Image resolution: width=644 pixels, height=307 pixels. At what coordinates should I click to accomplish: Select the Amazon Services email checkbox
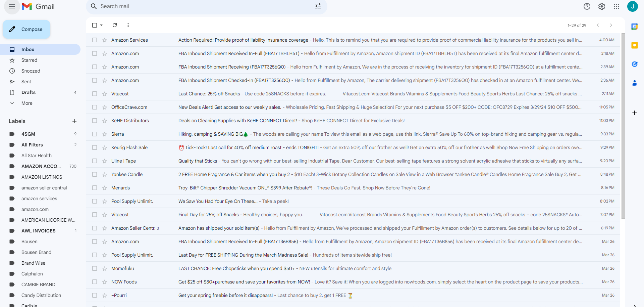pos(95,40)
